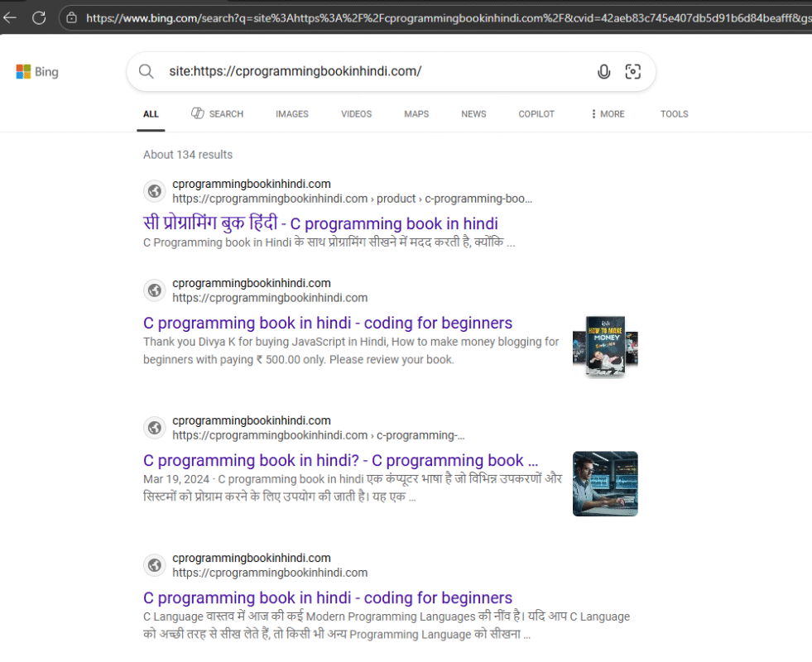The height and width of the screenshot is (662, 812).
Task: Open the COPILOT tab
Action: tap(536, 113)
